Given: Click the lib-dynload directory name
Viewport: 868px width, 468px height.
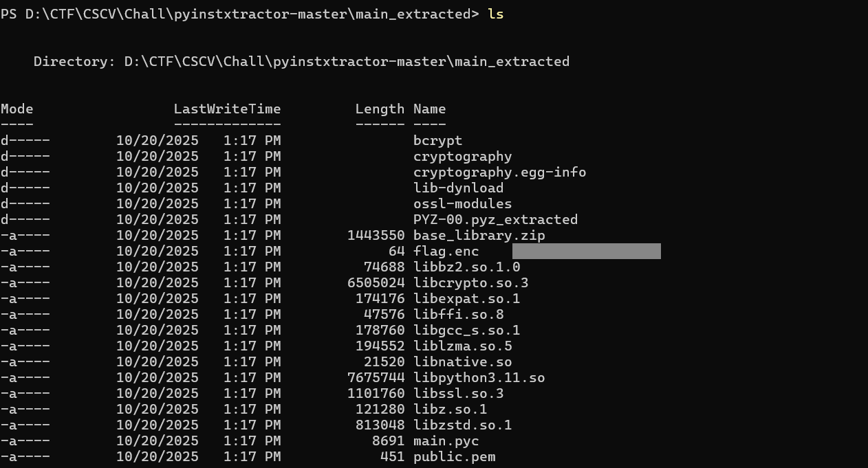Looking at the screenshot, I should click(x=458, y=188).
